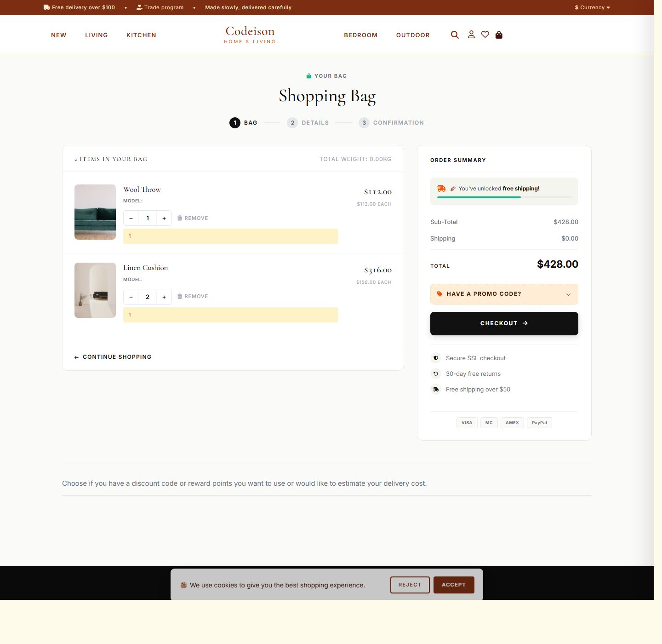Reject cookies

point(410,585)
